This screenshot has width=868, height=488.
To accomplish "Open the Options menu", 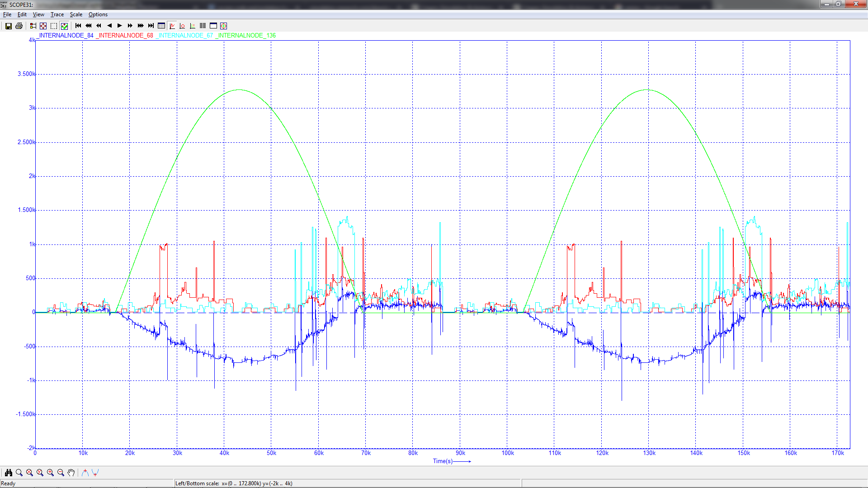I will click(x=98, y=14).
